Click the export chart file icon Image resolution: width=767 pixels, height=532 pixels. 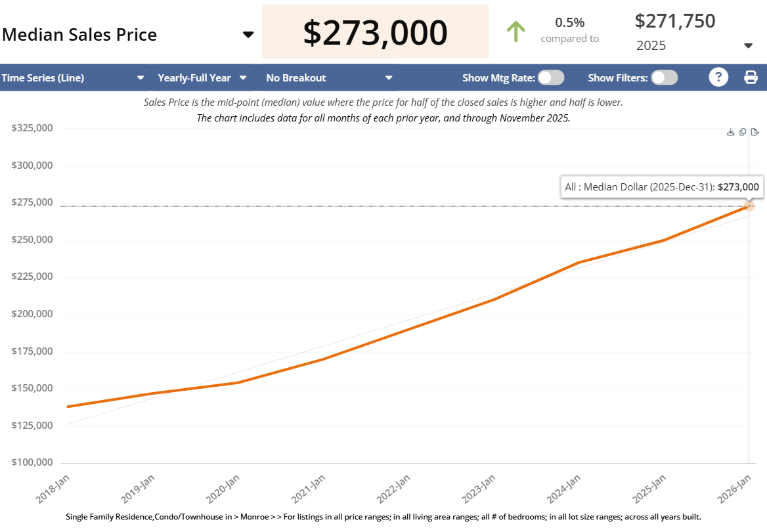click(755, 132)
